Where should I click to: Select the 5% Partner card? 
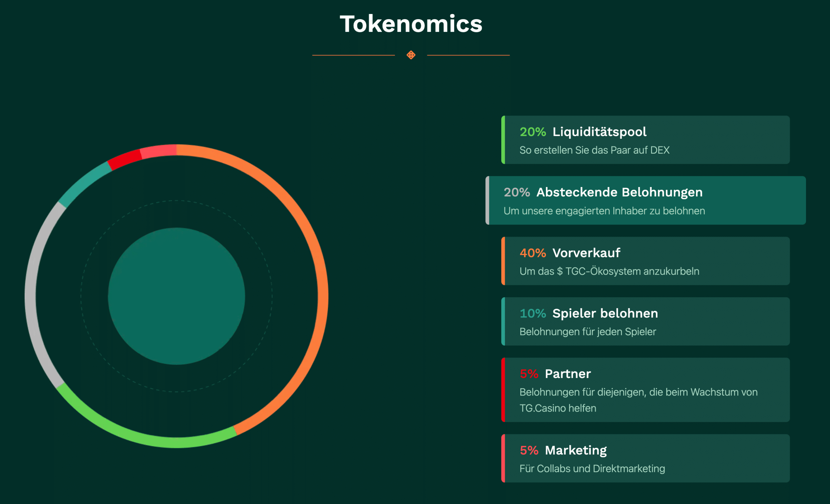646,390
